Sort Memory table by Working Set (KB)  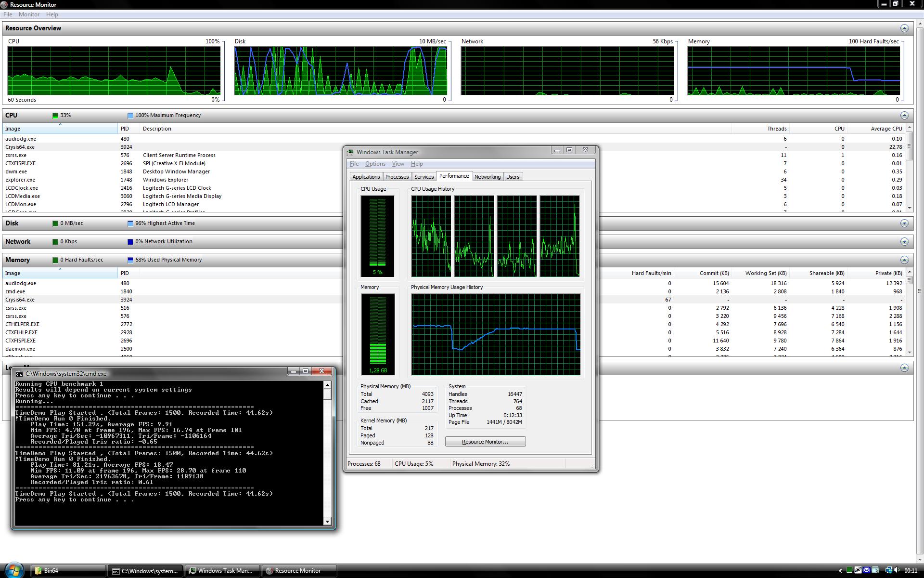click(x=760, y=273)
